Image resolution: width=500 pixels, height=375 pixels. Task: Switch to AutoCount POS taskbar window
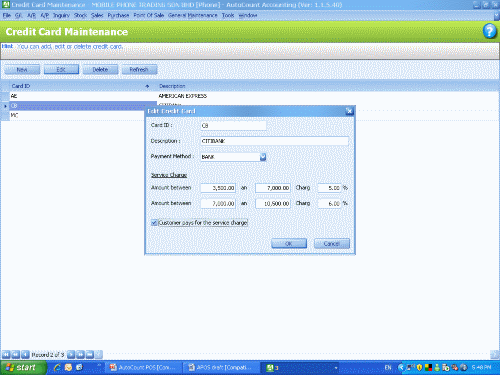143,367
